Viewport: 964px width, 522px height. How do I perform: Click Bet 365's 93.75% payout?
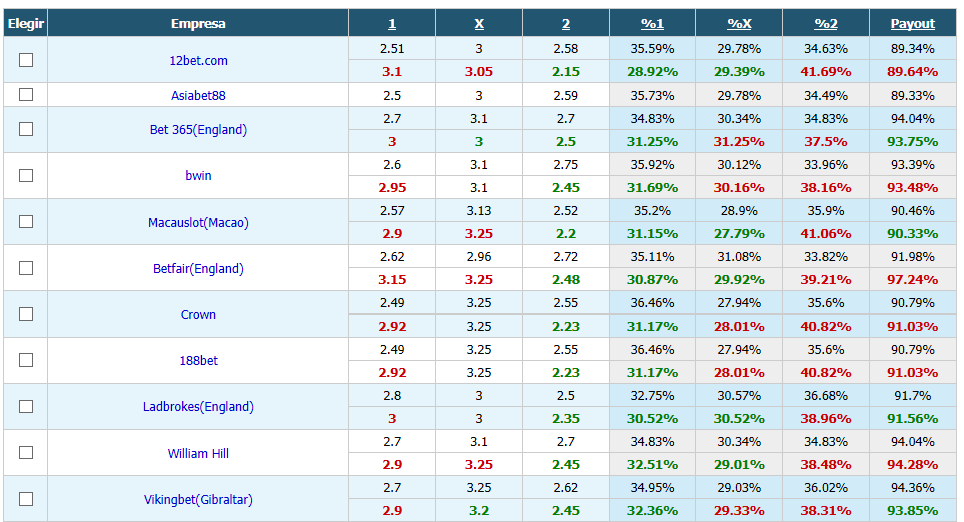(x=912, y=141)
